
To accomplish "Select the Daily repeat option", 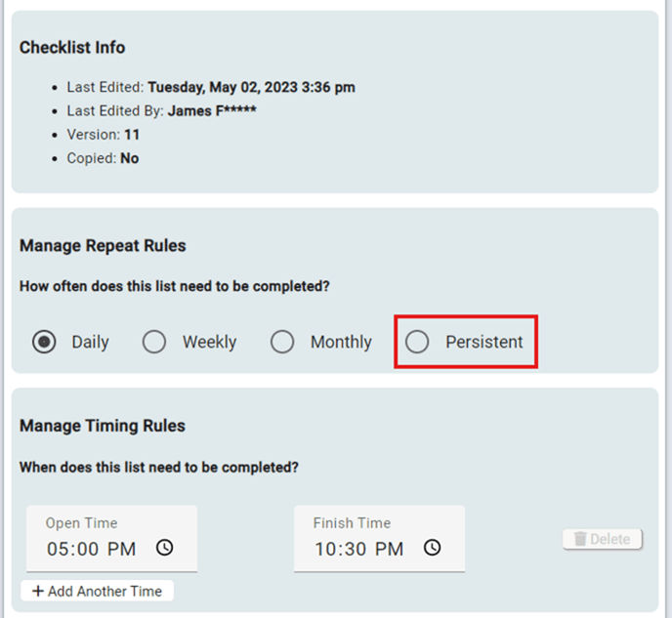I will point(44,342).
